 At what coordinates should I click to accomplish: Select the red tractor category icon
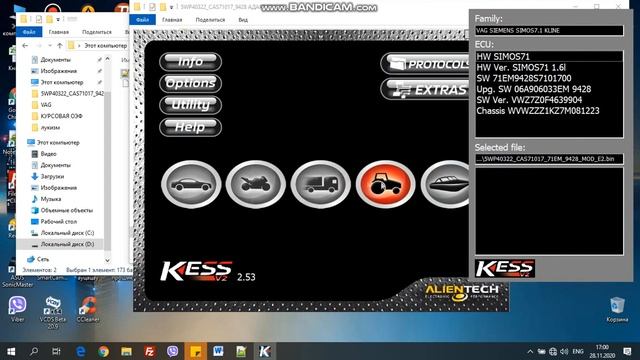(386, 184)
